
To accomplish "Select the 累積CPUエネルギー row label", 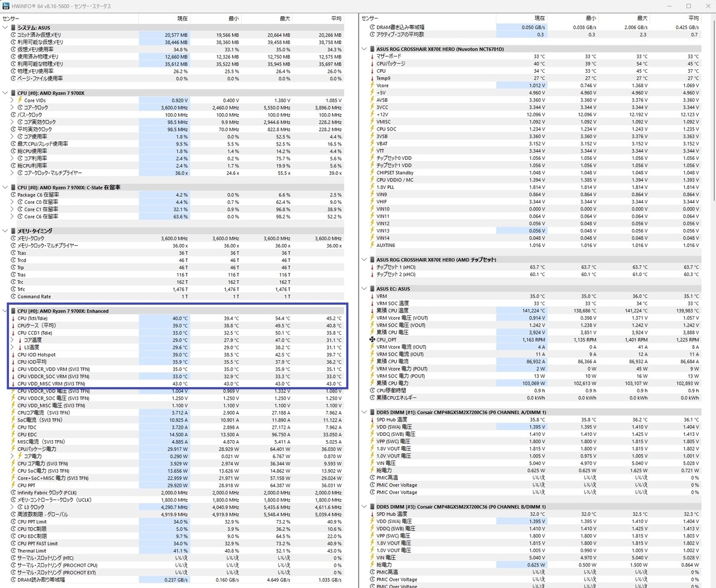I will [397, 397].
